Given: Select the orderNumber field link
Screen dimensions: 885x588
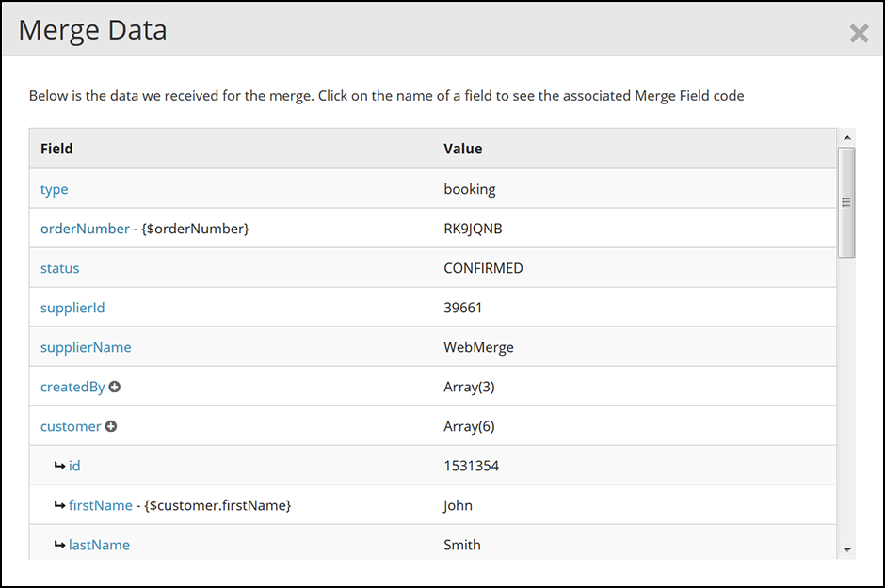Looking at the screenshot, I should click(x=85, y=229).
